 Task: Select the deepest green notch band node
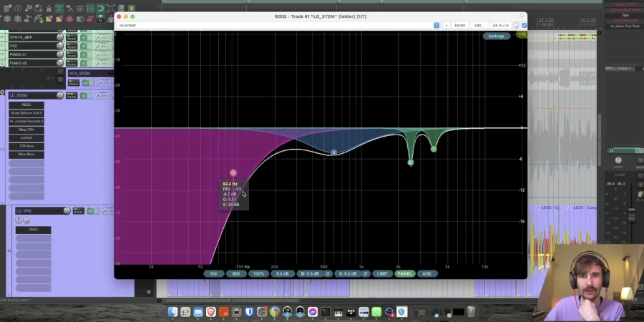(410, 162)
